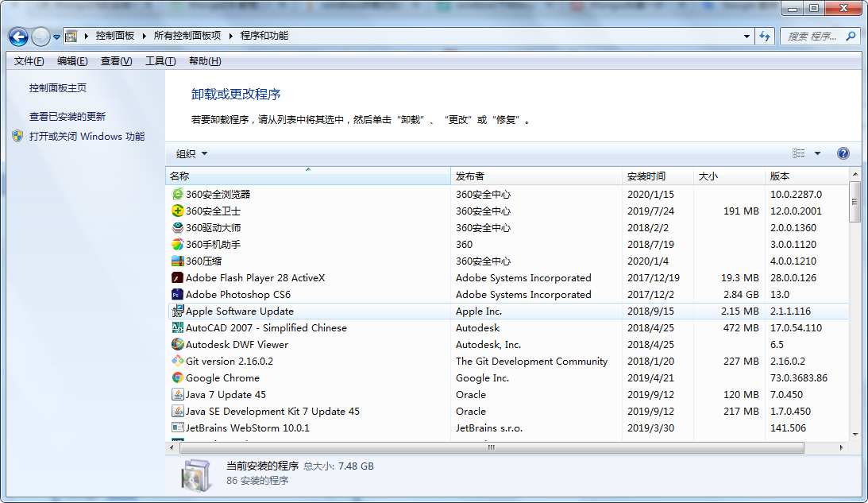Click the search magnifier icon
Image resolution: width=868 pixels, height=503 pixels.
click(x=851, y=37)
